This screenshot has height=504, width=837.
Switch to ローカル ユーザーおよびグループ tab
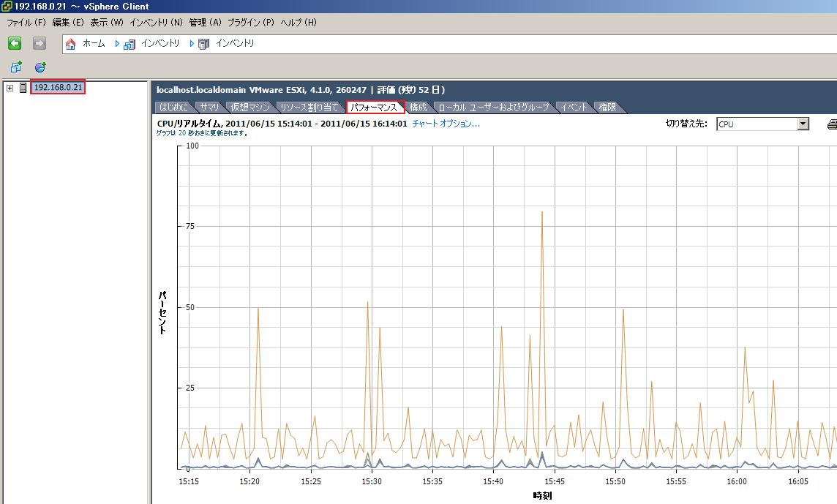(493, 108)
